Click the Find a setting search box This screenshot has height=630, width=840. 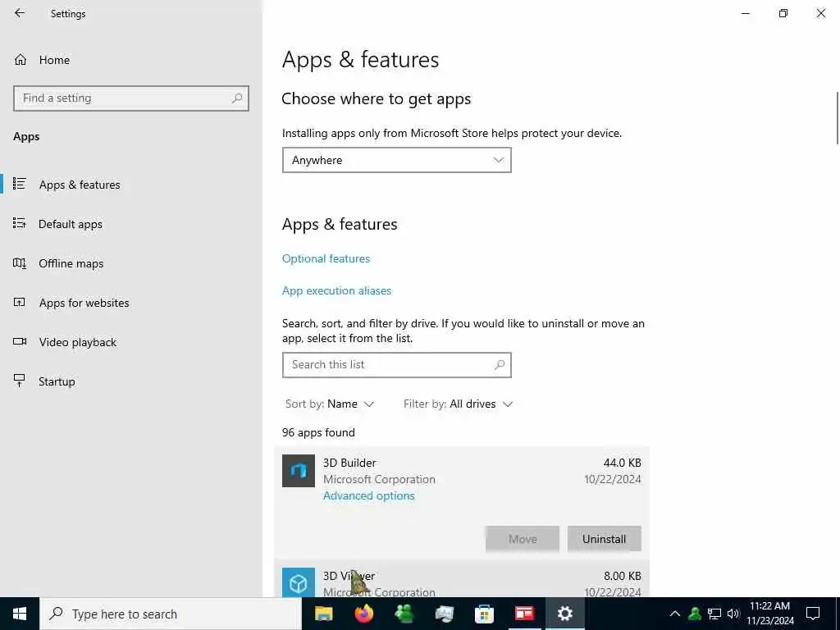(x=131, y=98)
